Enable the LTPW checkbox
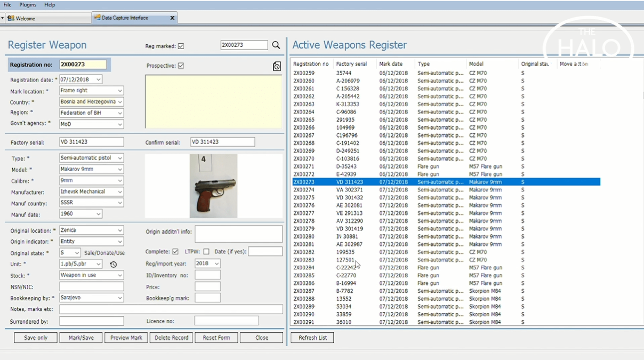 click(x=206, y=252)
